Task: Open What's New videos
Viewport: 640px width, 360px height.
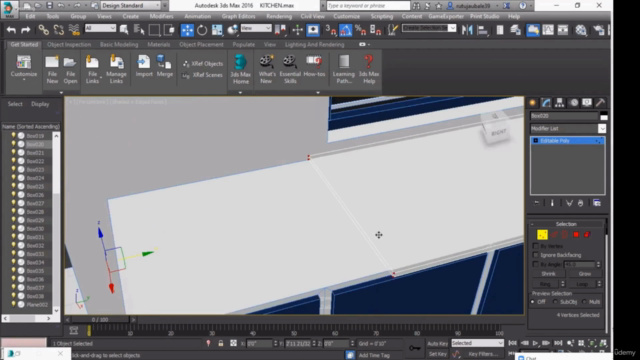Action: coord(267,69)
